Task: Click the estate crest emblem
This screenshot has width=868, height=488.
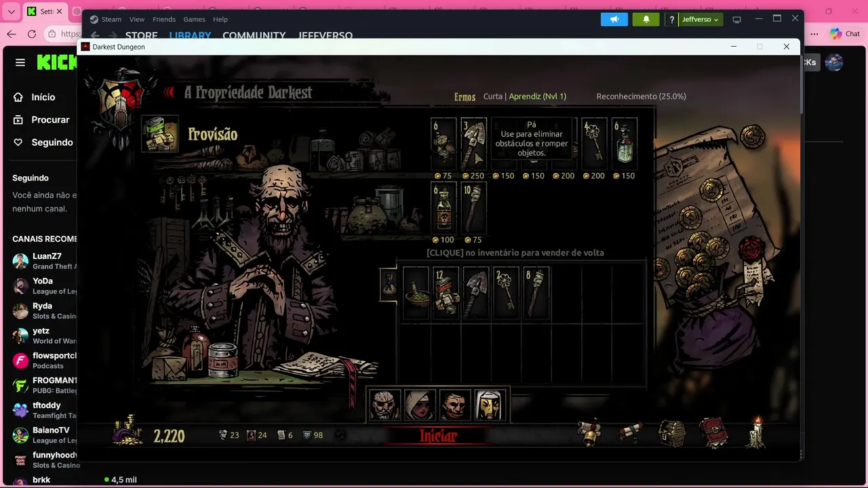Action: click(120, 102)
